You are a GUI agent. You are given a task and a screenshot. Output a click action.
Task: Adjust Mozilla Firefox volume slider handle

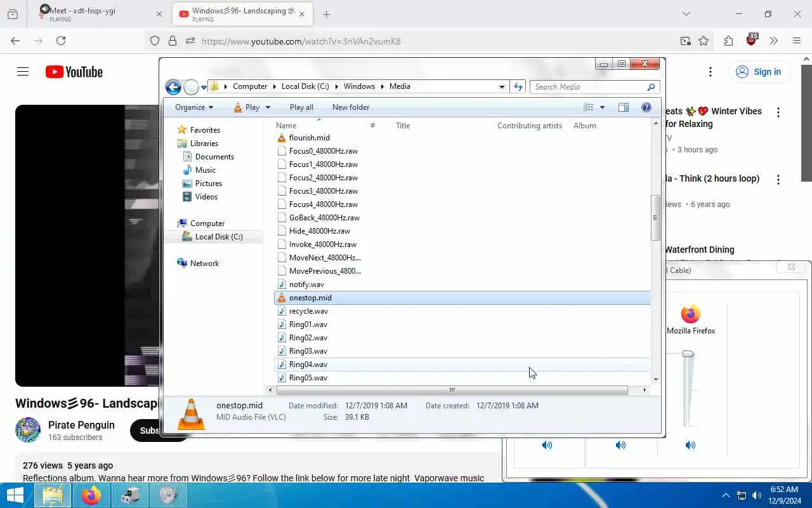point(688,354)
